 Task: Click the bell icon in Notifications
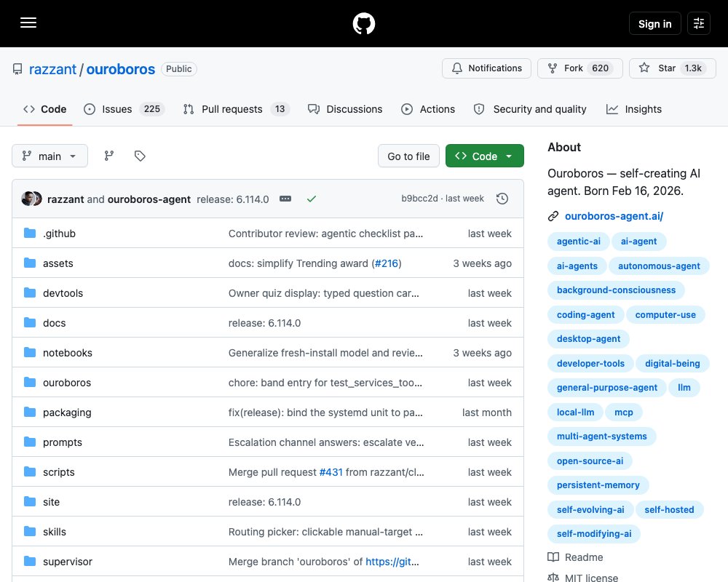[457, 68]
